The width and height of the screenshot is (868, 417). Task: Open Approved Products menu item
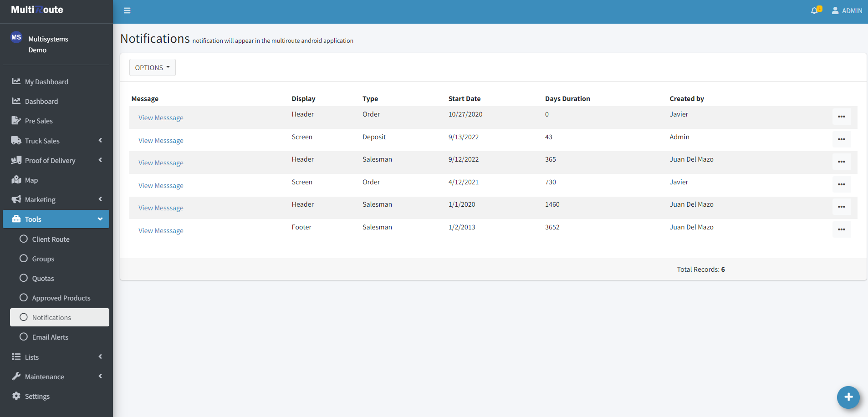61,298
